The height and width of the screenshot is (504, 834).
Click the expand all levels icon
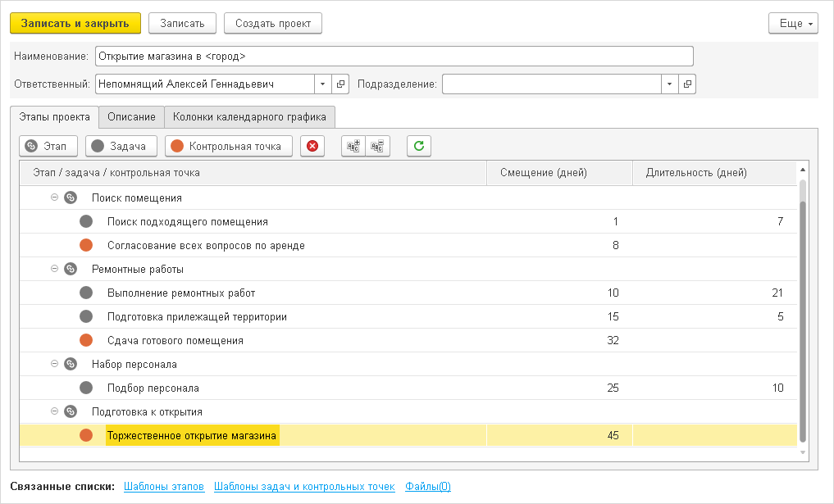point(353,146)
